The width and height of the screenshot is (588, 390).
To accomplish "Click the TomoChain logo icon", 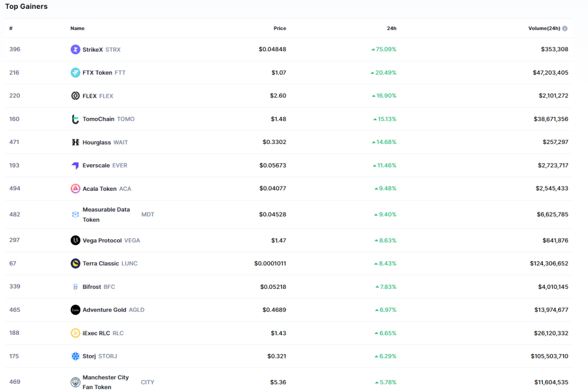I will pos(75,119).
